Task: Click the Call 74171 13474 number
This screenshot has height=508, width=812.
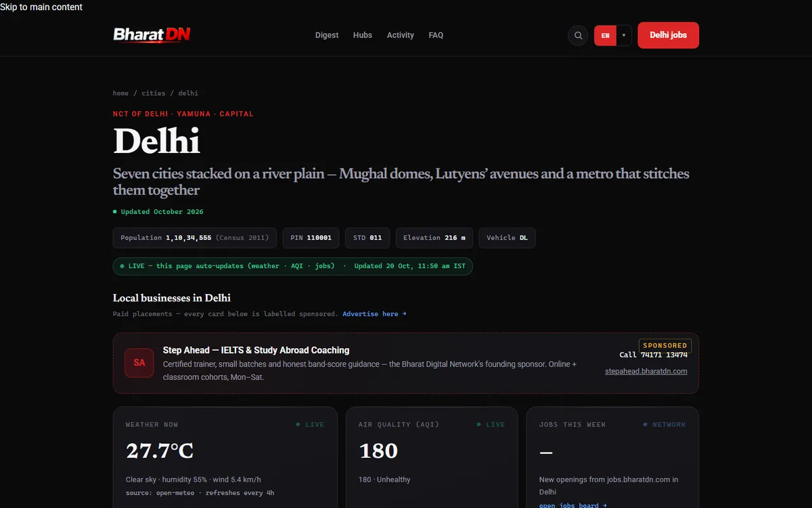Action: coord(654,355)
